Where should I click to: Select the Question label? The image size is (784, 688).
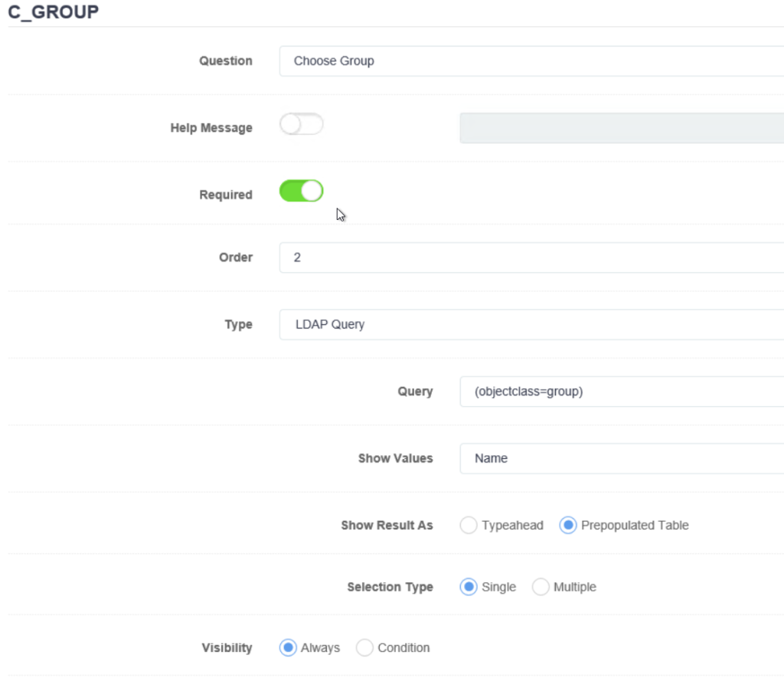226,61
